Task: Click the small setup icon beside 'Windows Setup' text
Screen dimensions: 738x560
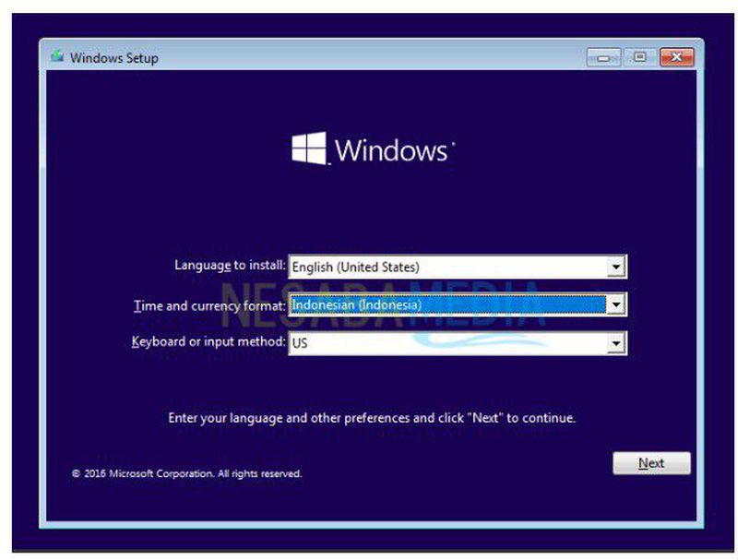Action: click(x=59, y=56)
